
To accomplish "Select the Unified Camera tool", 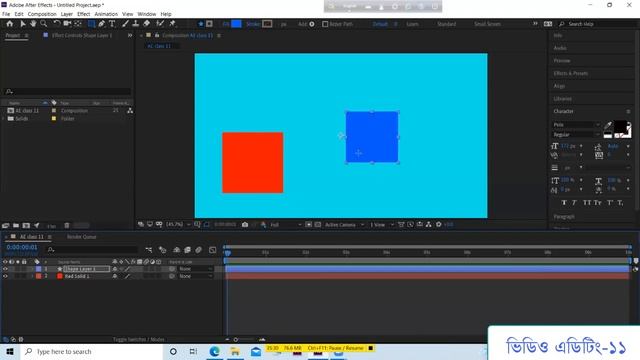I will click(67, 24).
